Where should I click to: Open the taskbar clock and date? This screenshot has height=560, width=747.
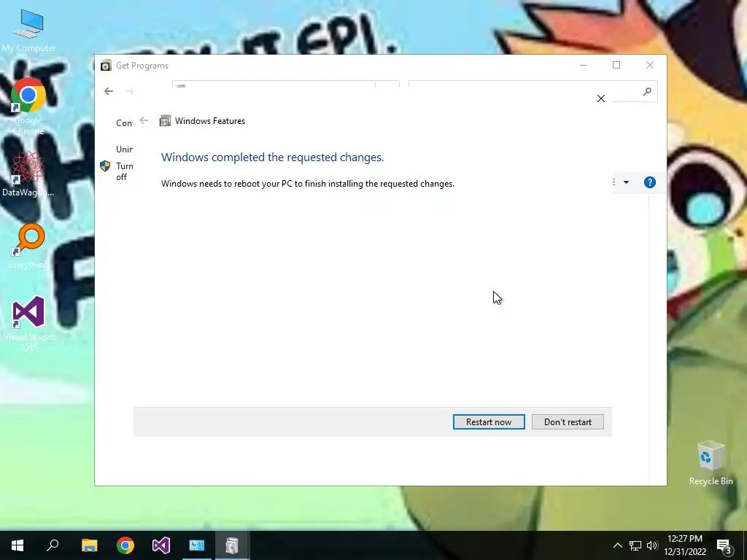(x=685, y=545)
